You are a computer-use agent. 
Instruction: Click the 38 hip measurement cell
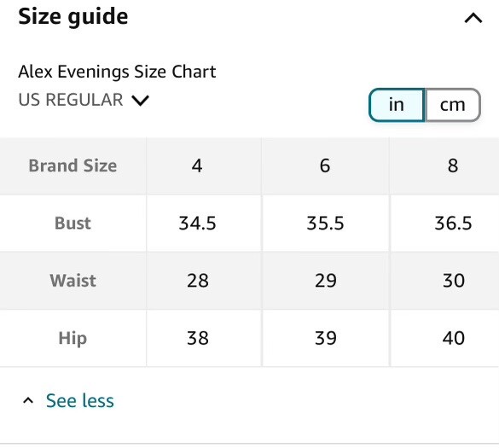(197, 338)
